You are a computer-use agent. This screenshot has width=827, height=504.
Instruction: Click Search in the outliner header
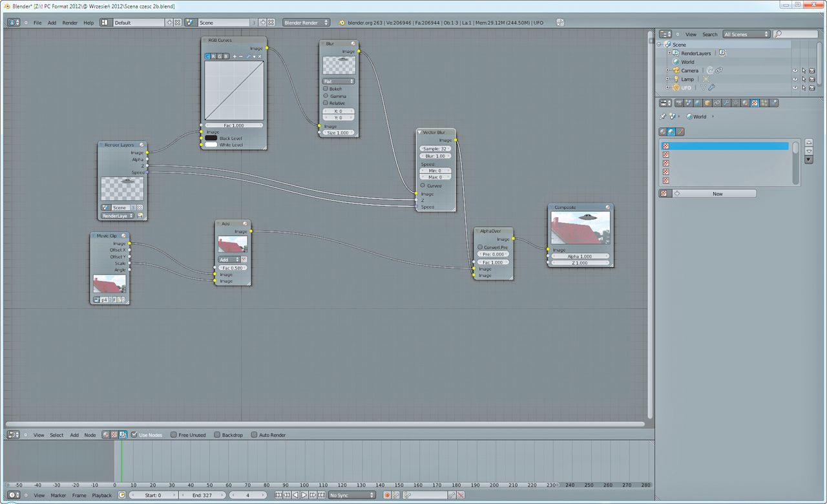click(x=710, y=34)
